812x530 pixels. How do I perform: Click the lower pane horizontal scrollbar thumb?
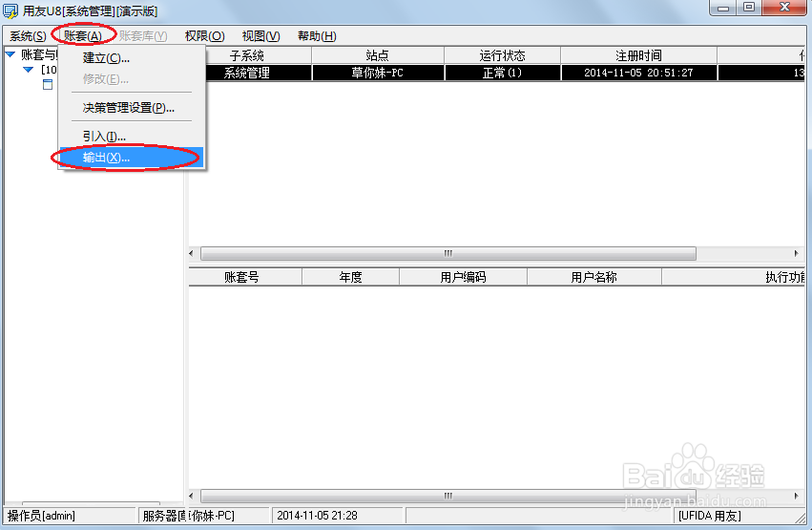(448, 496)
